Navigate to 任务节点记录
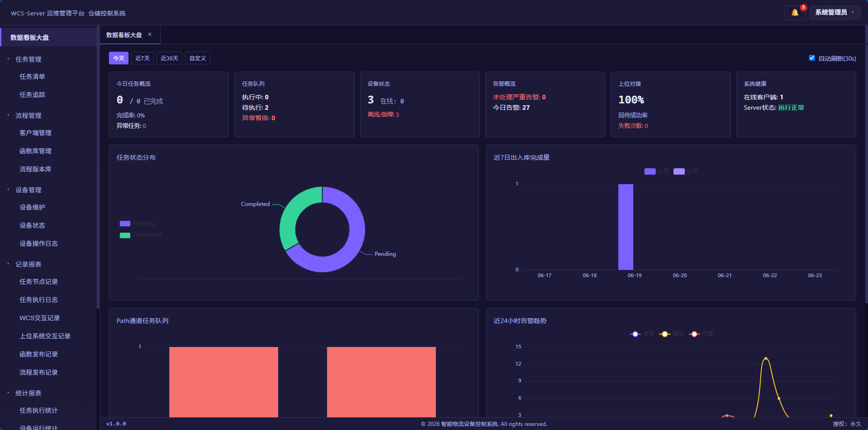This screenshot has height=430, width=868. point(39,282)
